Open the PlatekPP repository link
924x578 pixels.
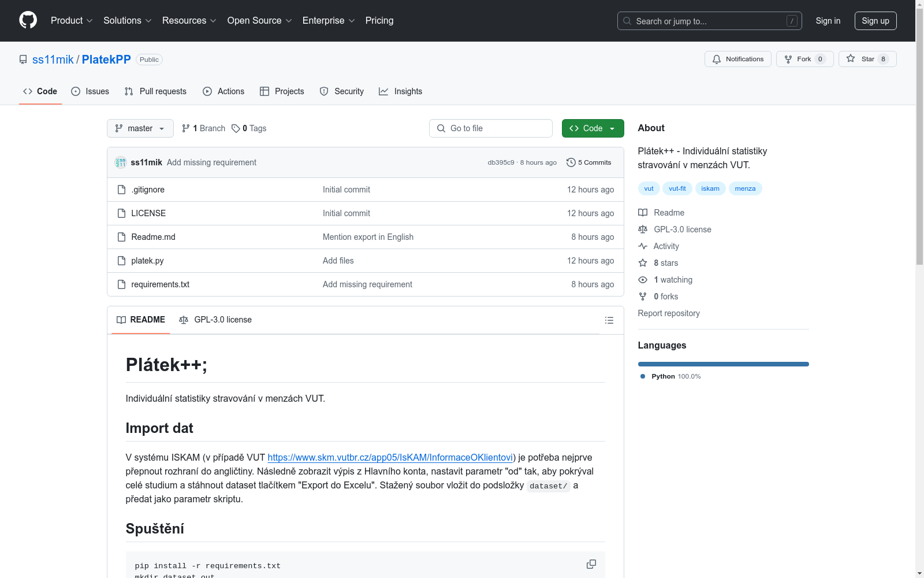[106, 60]
